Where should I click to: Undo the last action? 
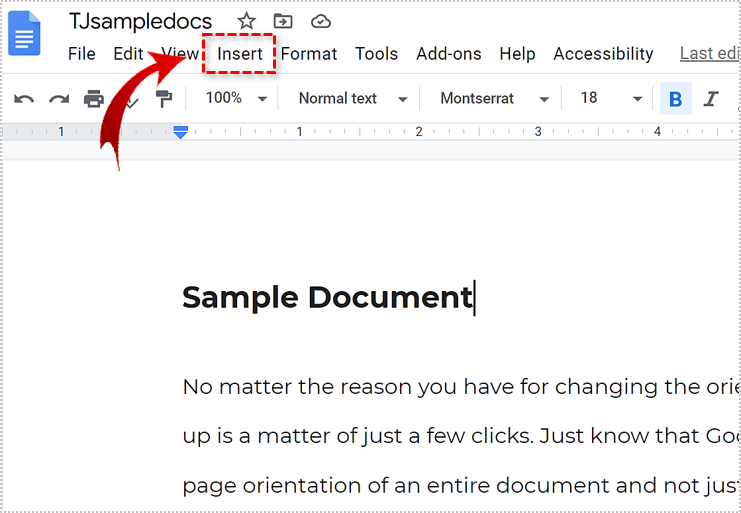pyautogui.click(x=24, y=99)
